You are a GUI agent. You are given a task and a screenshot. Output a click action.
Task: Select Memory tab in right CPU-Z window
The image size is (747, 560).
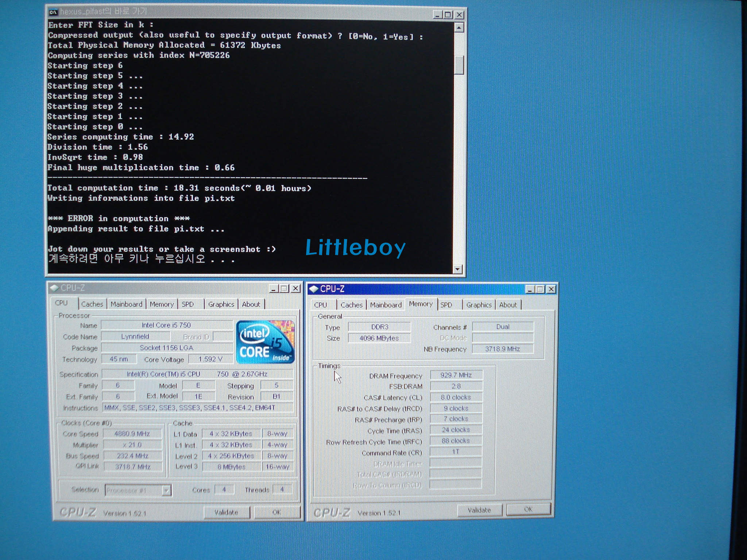(421, 304)
